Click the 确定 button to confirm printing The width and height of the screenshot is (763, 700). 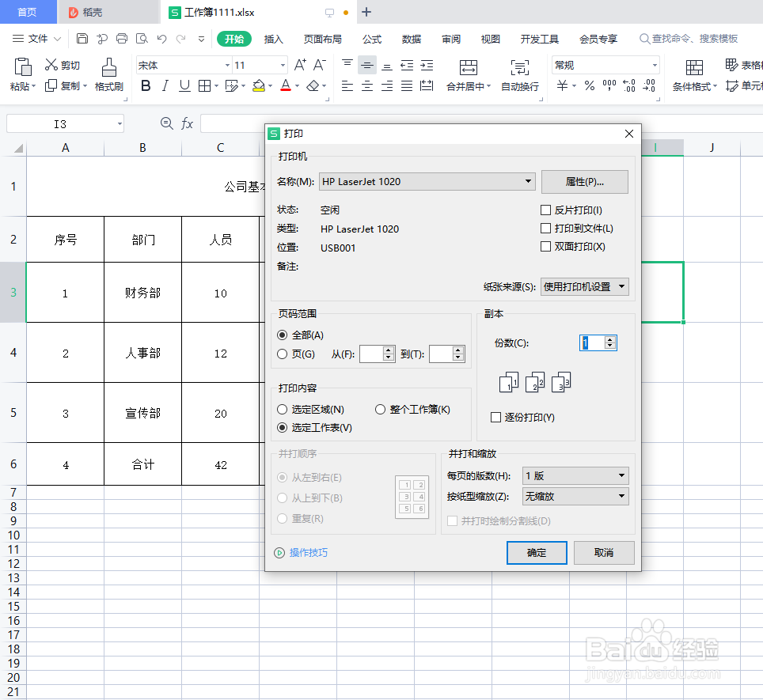point(537,552)
